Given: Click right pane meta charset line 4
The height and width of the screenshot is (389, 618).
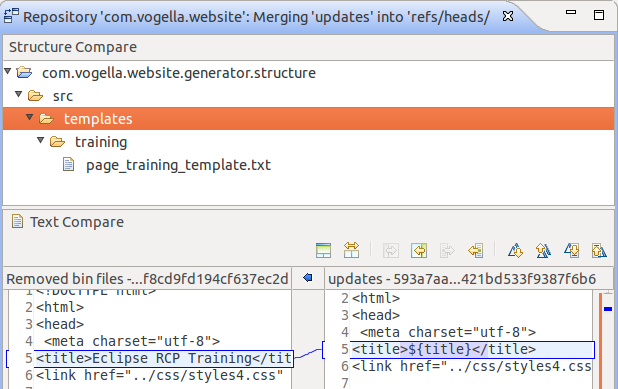Looking at the screenshot, I should click(448, 332).
